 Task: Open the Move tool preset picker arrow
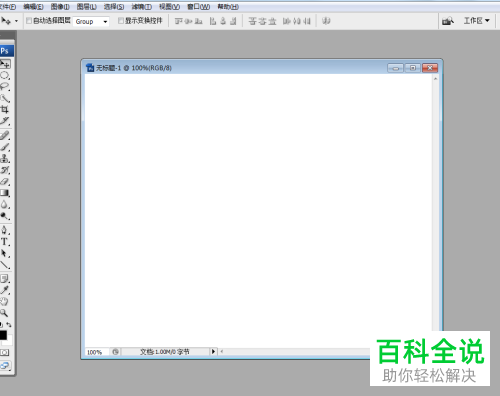(16, 21)
